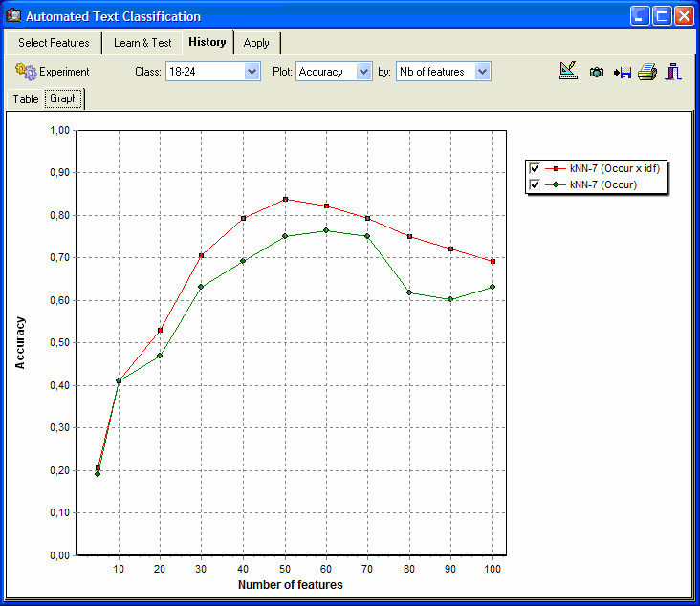Click the camera snapshot icon
Viewport: 700px width, 606px height.
[597, 72]
